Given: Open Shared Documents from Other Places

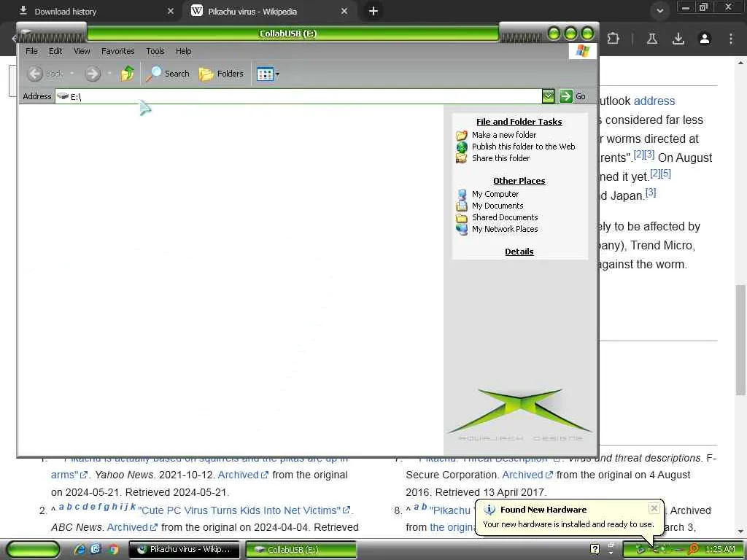Looking at the screenshot, I should [505, 217].
